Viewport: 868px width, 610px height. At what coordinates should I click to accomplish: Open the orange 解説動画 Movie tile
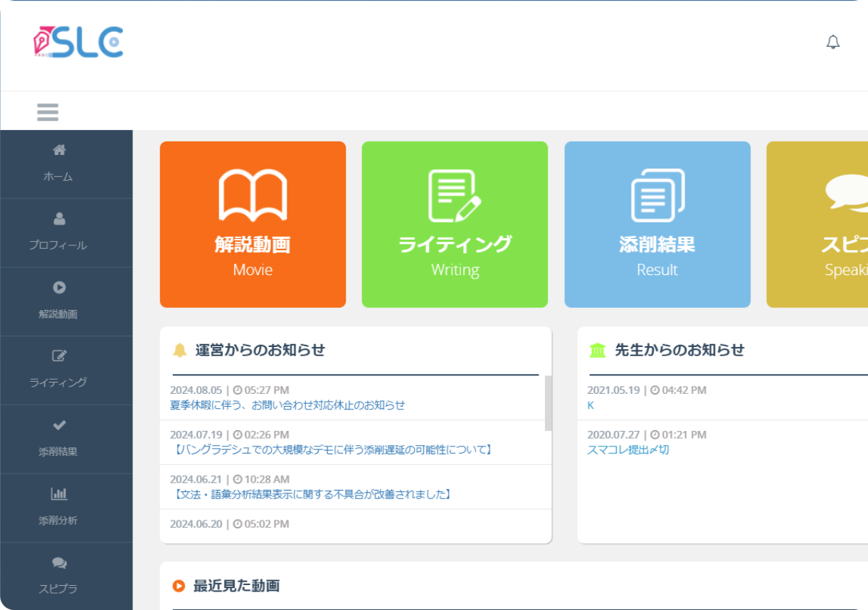(x=253, y=225)
